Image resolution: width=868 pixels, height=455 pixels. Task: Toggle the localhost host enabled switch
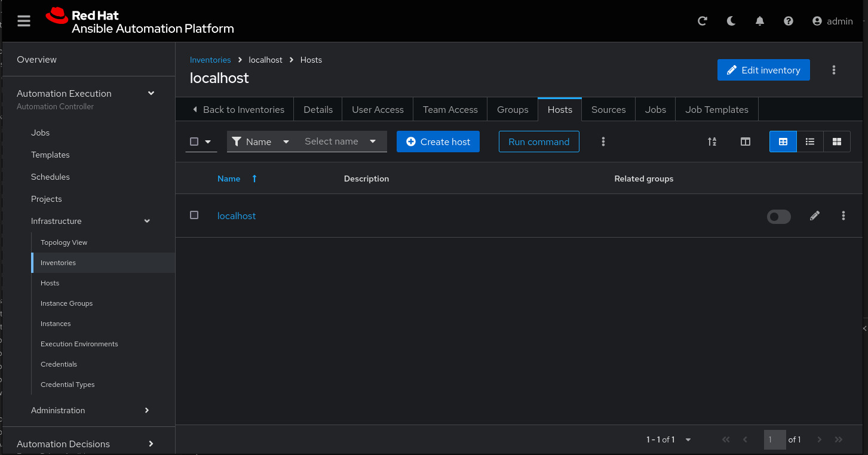tap(779, 217)
